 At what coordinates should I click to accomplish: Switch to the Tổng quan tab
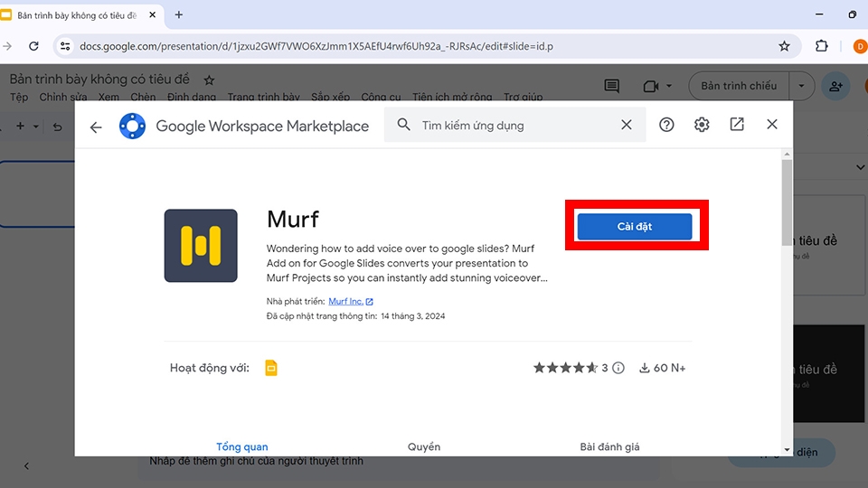point(242,446)
